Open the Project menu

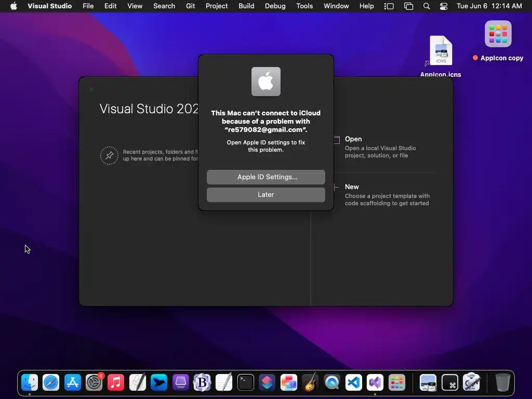point(217,6)
